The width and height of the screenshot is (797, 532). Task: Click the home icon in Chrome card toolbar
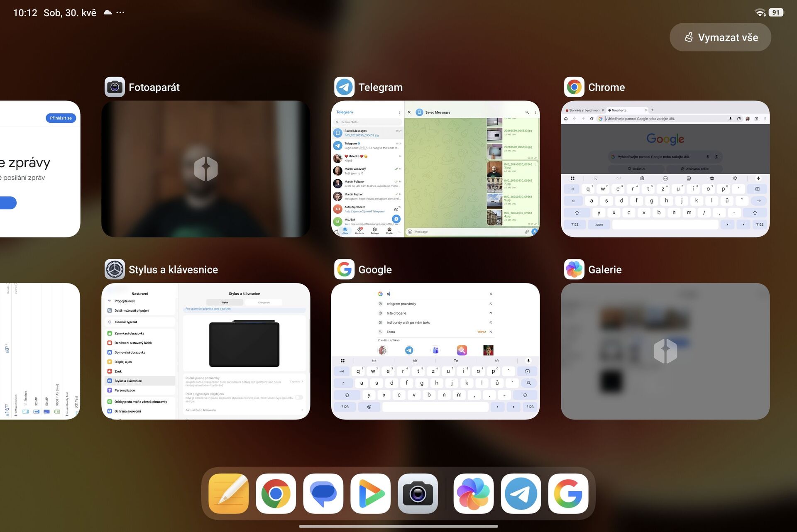(566, 119)
